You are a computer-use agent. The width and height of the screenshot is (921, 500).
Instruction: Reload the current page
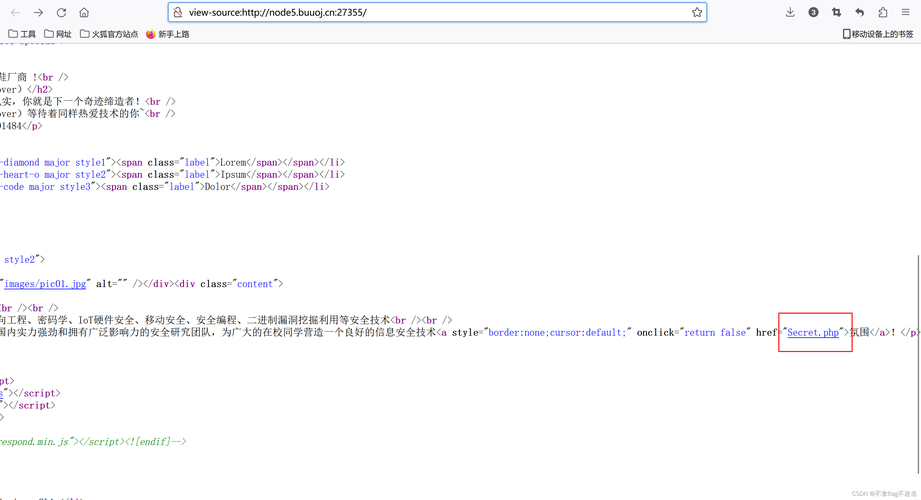(x=61, y=12)
